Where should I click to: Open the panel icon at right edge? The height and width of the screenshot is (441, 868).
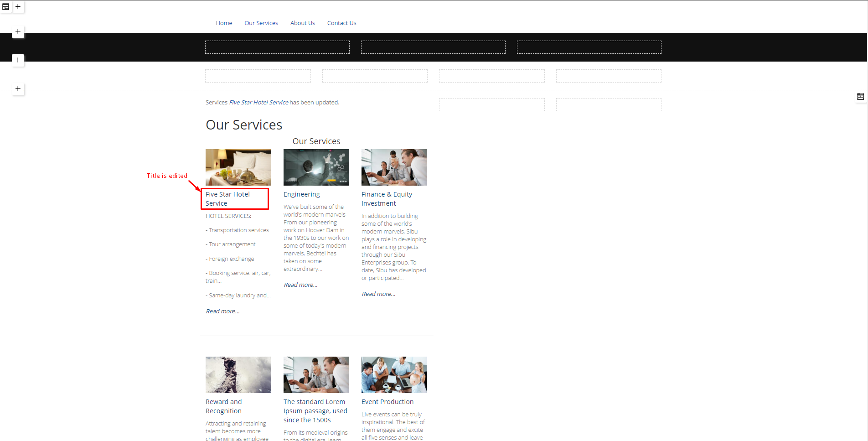click(860, 96)
